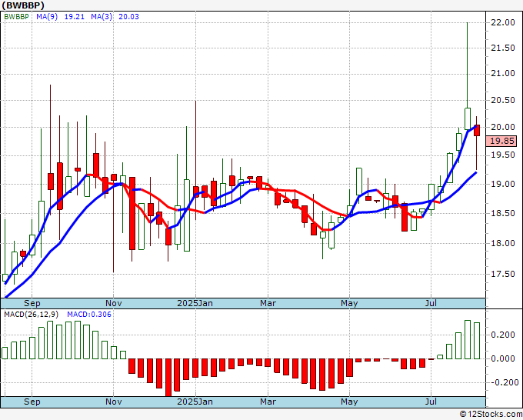The width and height of the screenshot is (523, 420).
Task: Click May on the MACD date axis
Action: click(349, 402)
